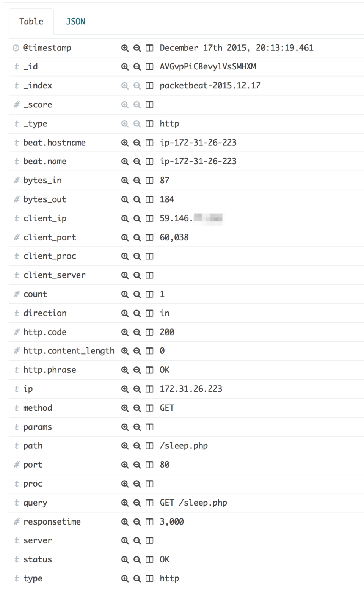The height and width of the screenshot is (600, 364).
Task: Filter out the type http value
Action: (x=137, y=579)
